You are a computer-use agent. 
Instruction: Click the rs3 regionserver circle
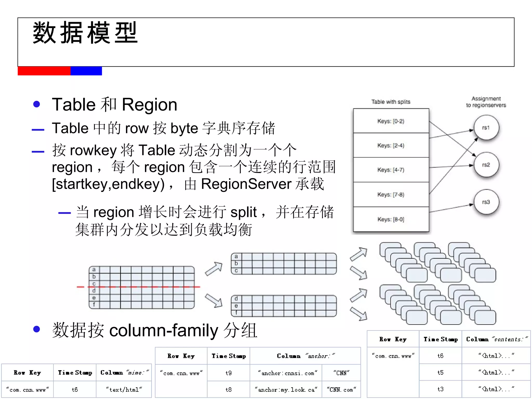coord(486,202)
